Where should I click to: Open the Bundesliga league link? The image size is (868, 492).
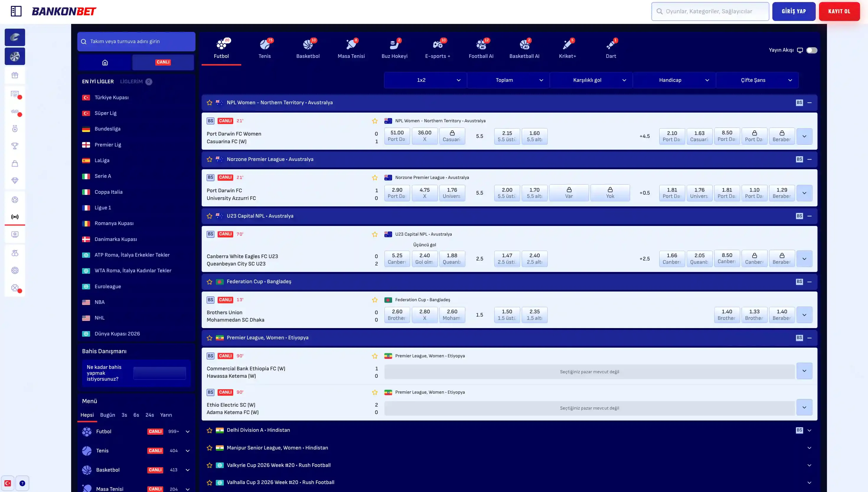click(x=107, y=129)
